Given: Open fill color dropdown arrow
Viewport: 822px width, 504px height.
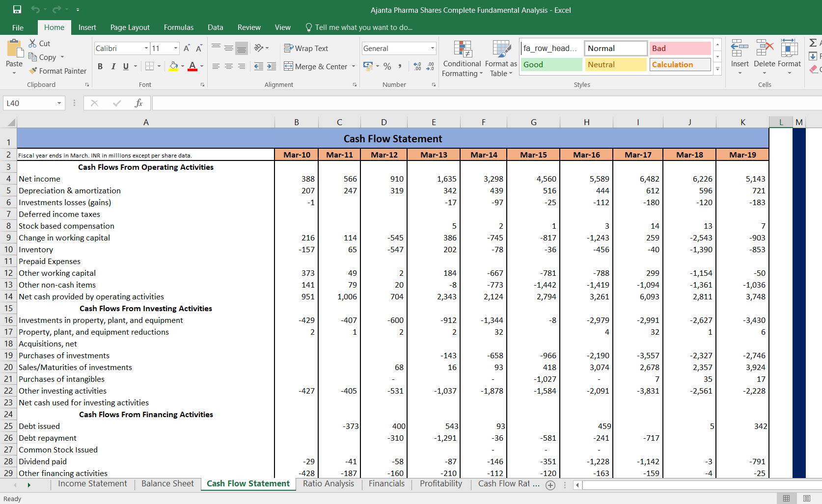Looking at the screenshot, I should point(183,66).
